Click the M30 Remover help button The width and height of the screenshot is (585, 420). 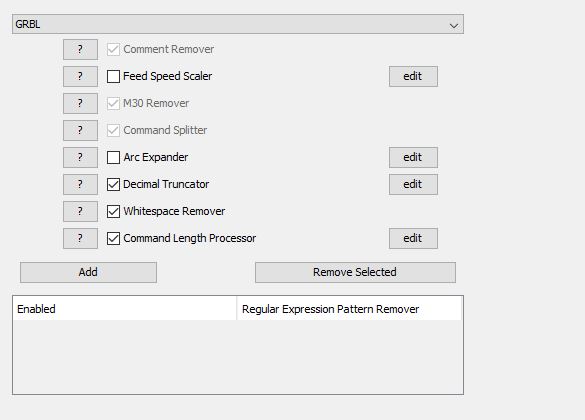[80, 103]
